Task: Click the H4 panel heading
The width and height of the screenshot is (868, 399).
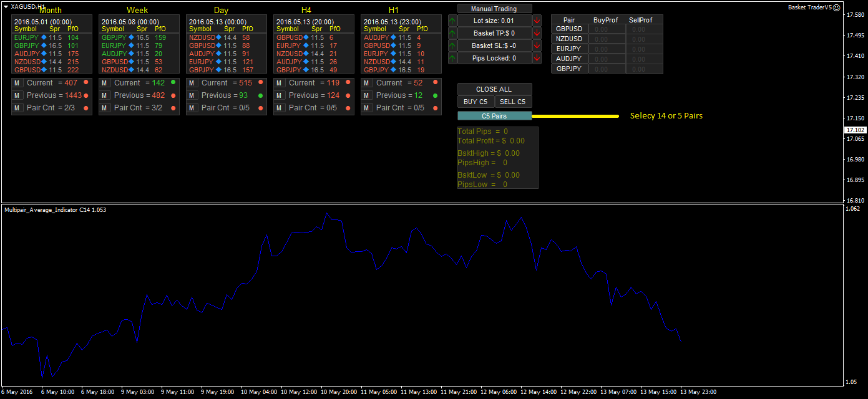Action: (x=306, y=10)
